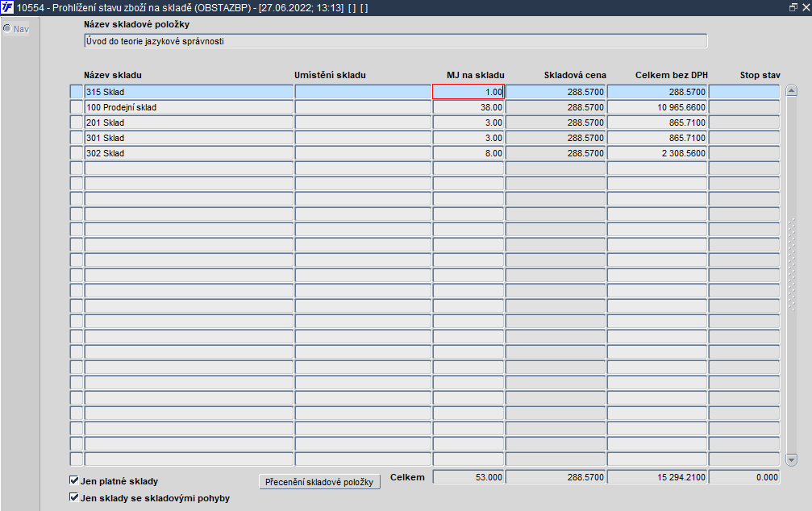The image size is (812, 511).
Task: Select the Nav radio button
Action: (x=7, y=28)
